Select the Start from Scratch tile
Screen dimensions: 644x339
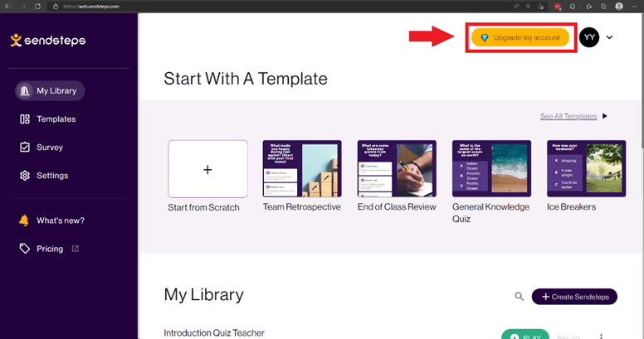(x=207, y=169)
